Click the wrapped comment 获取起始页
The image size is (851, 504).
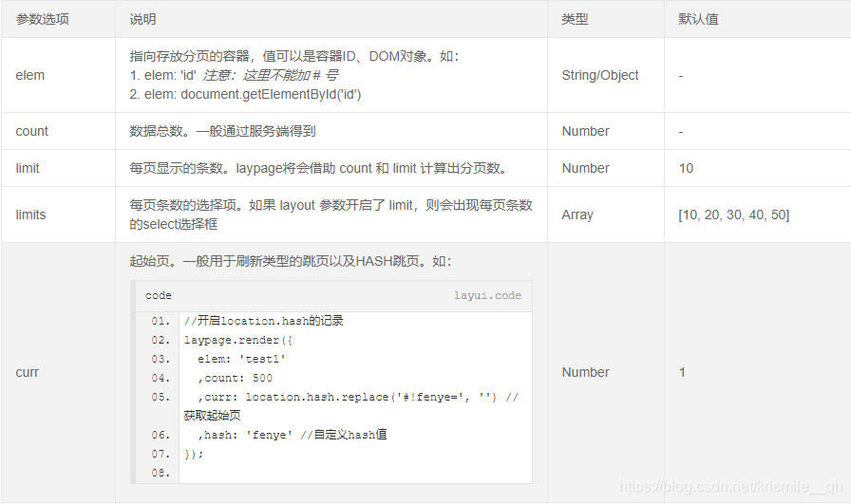(212, 416)
